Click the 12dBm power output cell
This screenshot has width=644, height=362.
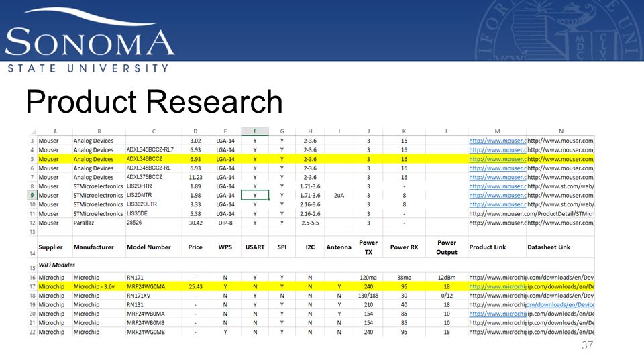(x=447, y=278)
